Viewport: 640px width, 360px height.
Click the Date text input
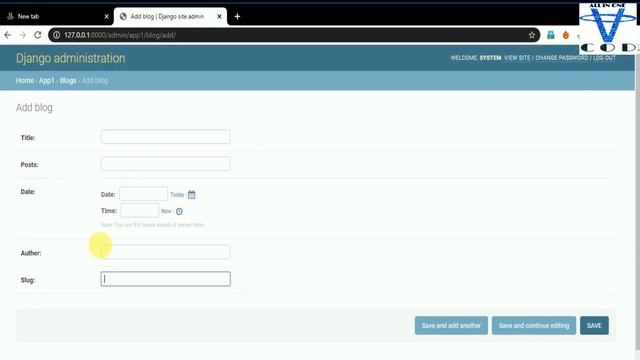(143, 194)
